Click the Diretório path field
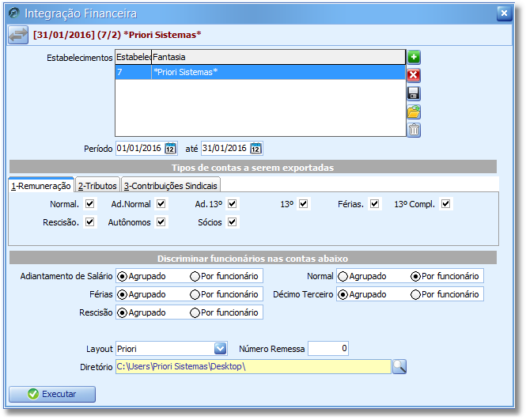Screen dimensions: 526x420 (x=253, y=367)
